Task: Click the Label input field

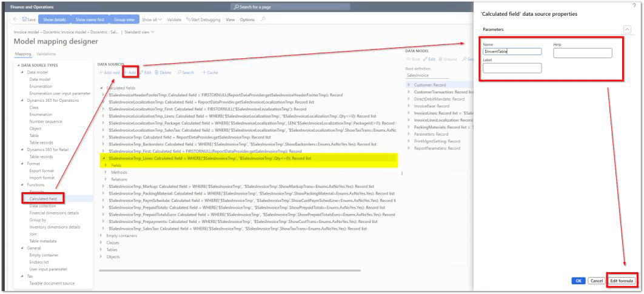Action: click(512, 68)
